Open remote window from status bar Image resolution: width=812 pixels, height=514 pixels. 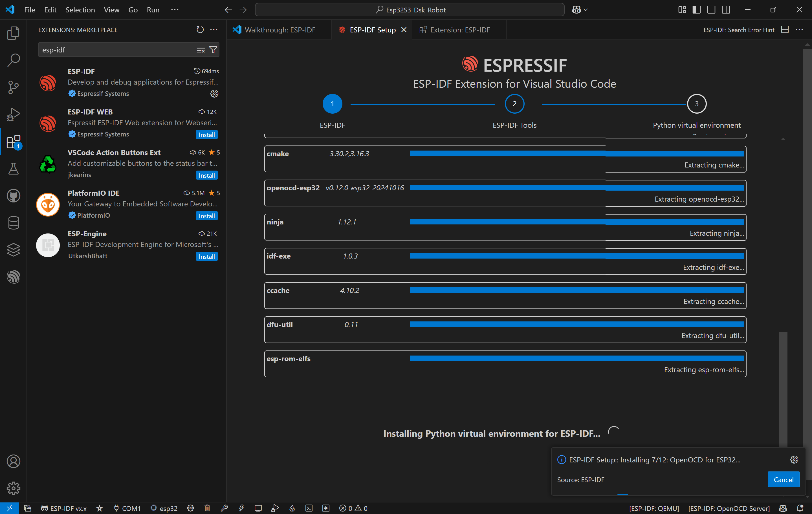9,508
